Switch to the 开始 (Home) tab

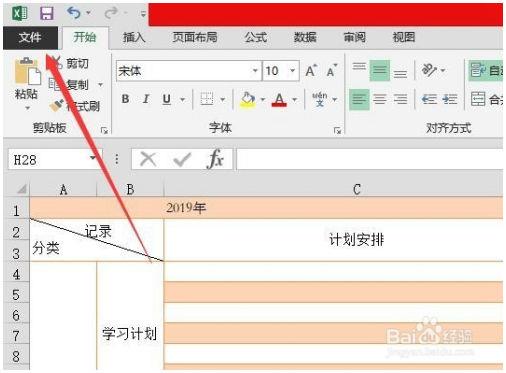pos(85,37)
